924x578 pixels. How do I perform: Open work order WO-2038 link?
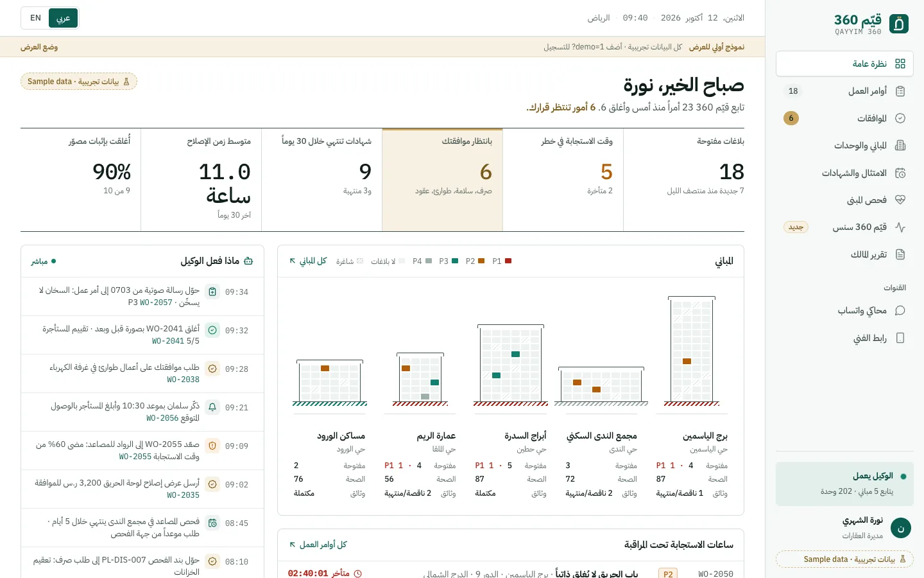coord(183,380)
